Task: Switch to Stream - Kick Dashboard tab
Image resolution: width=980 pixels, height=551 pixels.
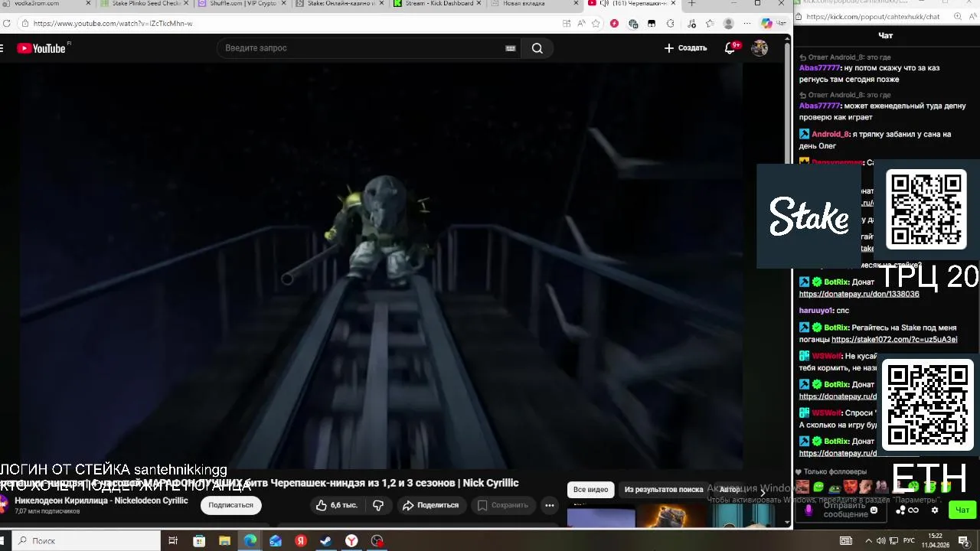Action: 439,4
